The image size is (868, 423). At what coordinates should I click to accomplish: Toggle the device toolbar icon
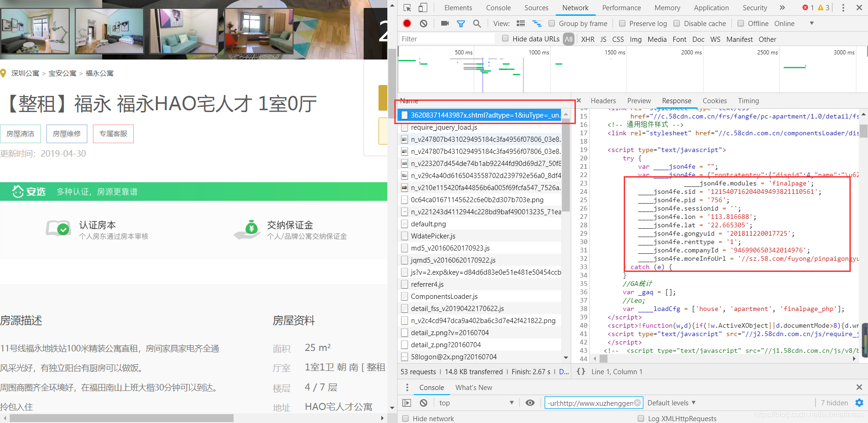[423, 8]
